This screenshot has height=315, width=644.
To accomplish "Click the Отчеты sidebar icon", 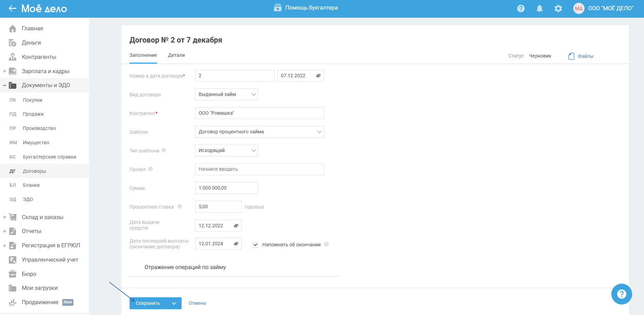I will (x=13, y=231).
